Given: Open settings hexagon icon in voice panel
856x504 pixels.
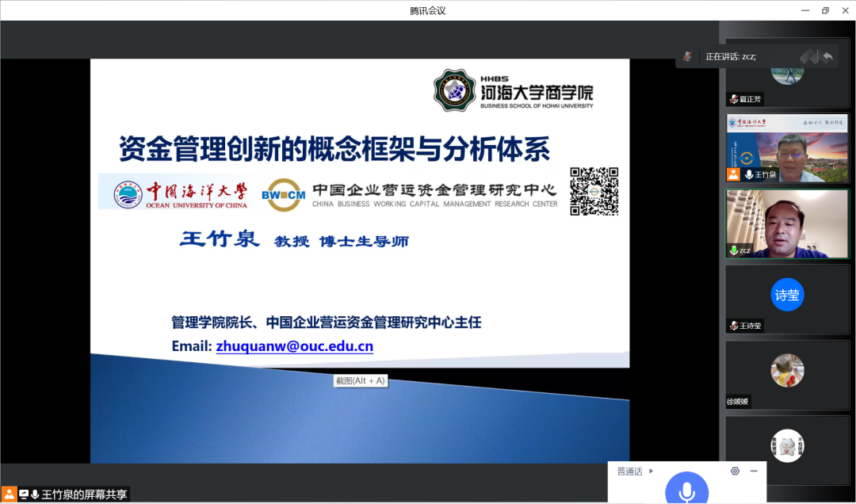Looking at the screenshot, I should click(x=735, y=471).
